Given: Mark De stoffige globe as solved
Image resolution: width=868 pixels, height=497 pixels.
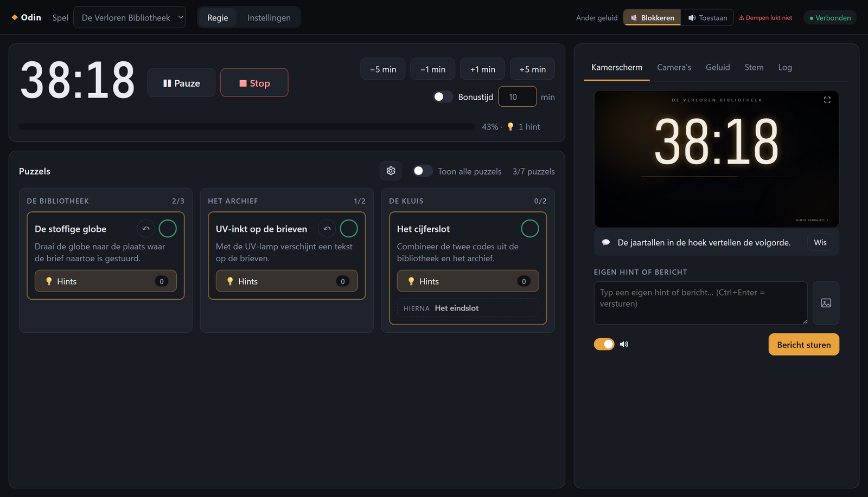Looking at the screenshot, I should pyautogui.click(x=168, y=229).
